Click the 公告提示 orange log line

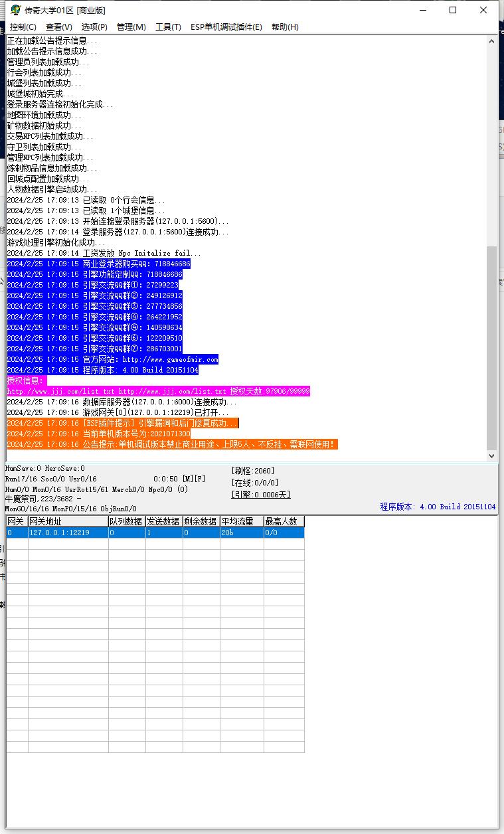172,444
